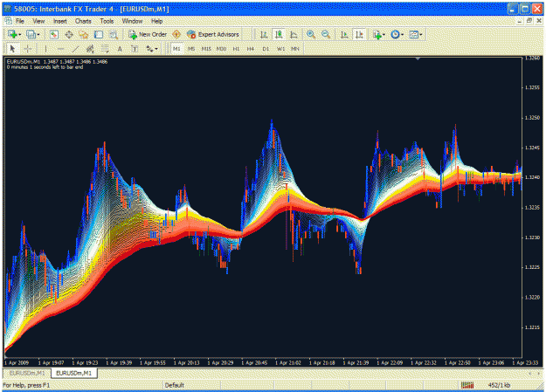Click the '1 Apr 21:02' time scale label
Viewport: 546px width, 392px height.
(x=288, y=363)
